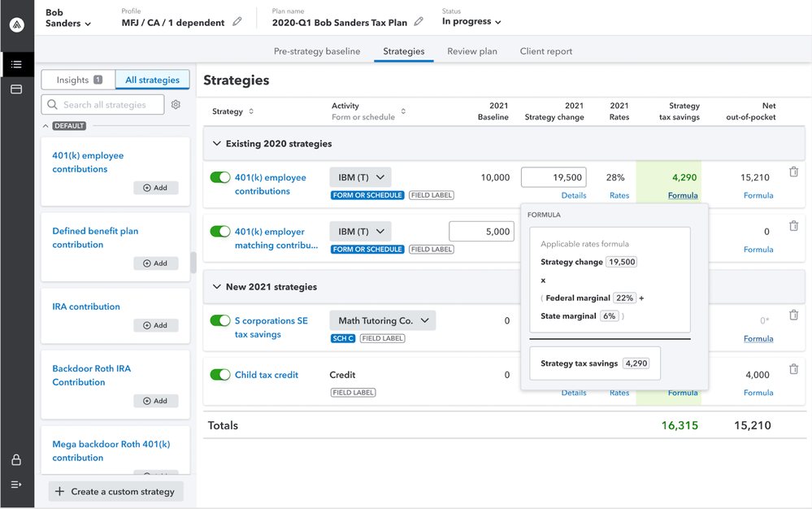812x509 pixels.
Task: Open the Math Tutoring Co. activity dropdown
Action: click(x=382, y=320)
